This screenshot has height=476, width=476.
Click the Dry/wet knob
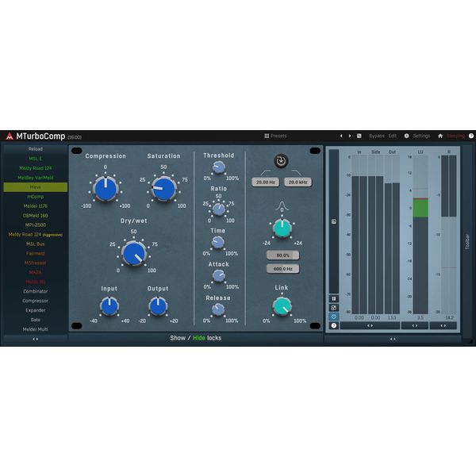tap(134, 253)
